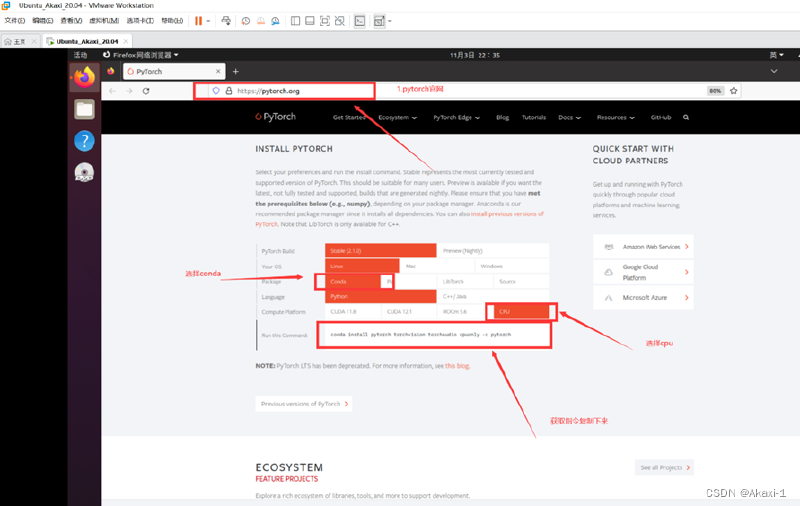Open the 英 input method indicator

(x=776, y=55)
